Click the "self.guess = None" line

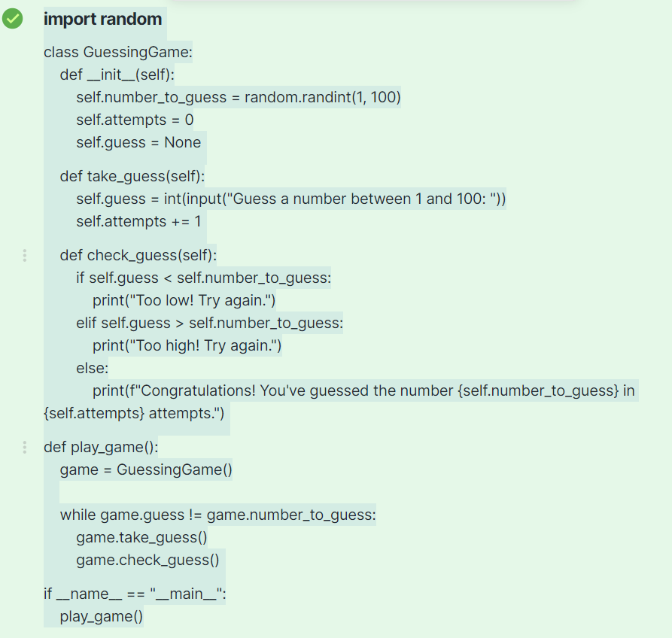(x=138, y=143)
